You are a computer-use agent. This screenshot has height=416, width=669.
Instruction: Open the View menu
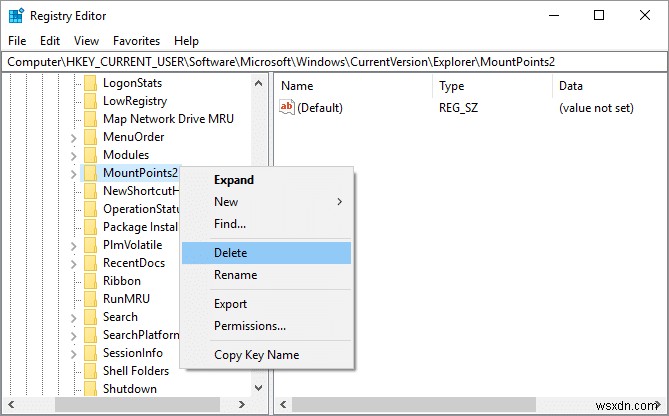(x=86, y=41)
